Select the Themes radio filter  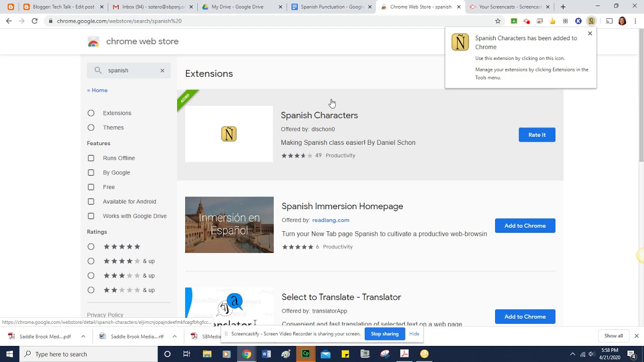click(x=91, y=128)
